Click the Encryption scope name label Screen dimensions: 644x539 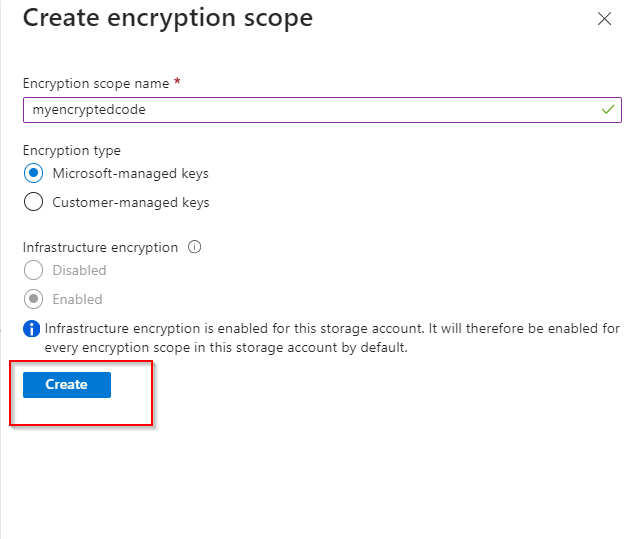95,84
